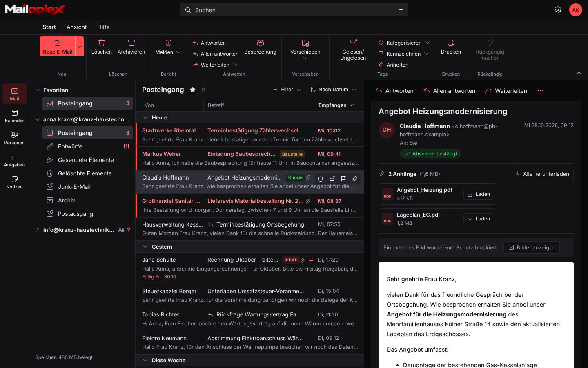
Task: Click the Suchen search field
Action: [x=294, y=10]
